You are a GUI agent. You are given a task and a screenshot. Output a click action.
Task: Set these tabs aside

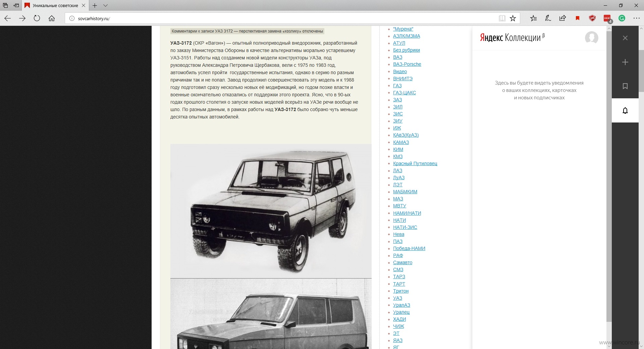[x=16, y=5]
